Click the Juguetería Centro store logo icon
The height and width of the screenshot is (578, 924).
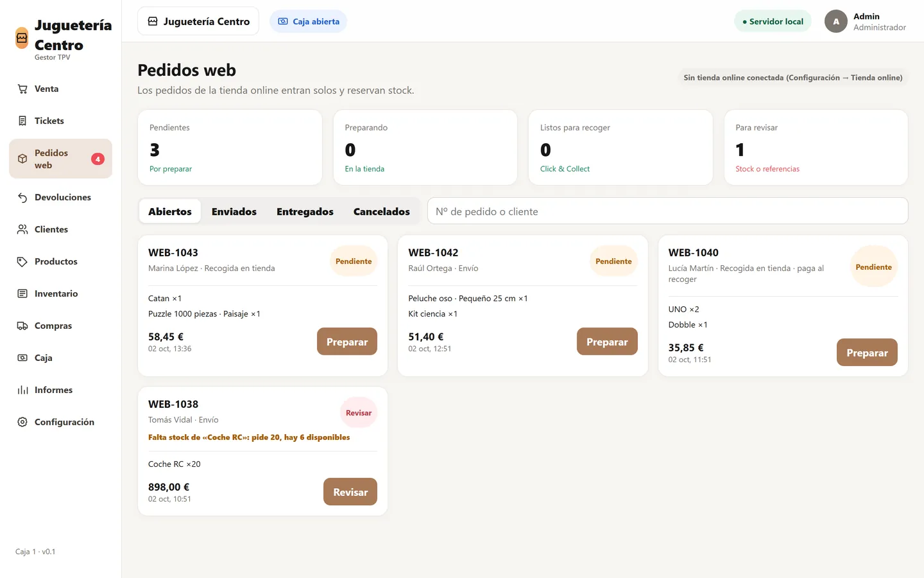tap(22, 38)
